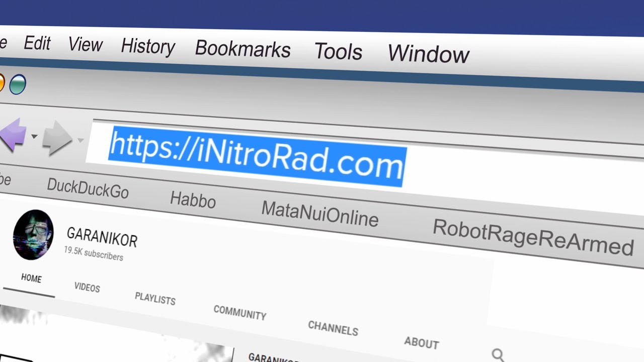Click the purple back arrow

[x=12, y=134]
